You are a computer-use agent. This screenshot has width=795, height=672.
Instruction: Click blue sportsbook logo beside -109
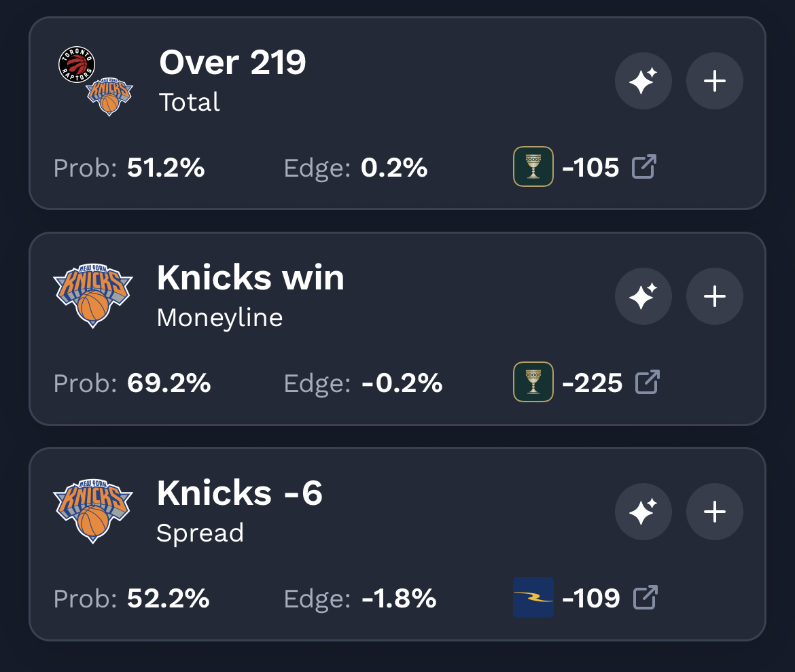[x=533, y=597]
